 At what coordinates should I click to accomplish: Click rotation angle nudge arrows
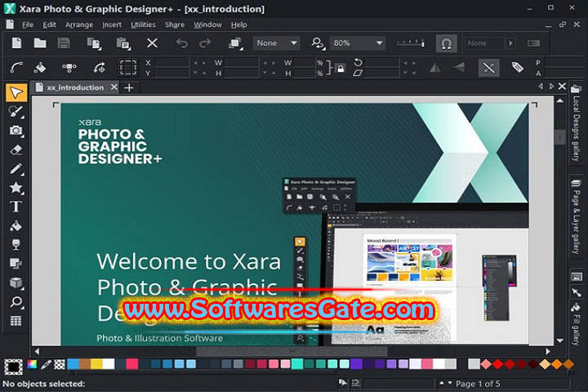pos(409,63)
